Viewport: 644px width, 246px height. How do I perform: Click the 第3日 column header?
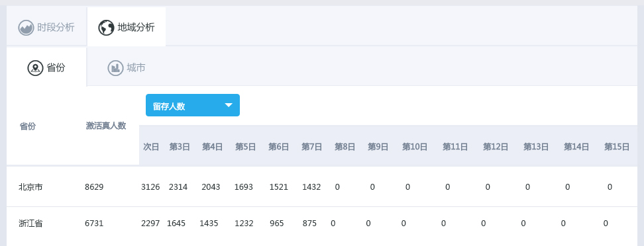pyautogui.click(x=180, y=147)
